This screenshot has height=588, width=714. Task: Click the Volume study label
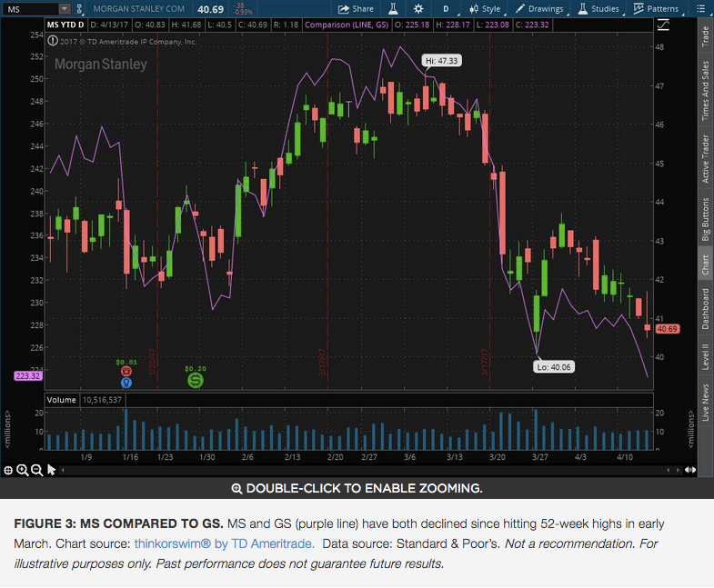click(x=62, y=400)
